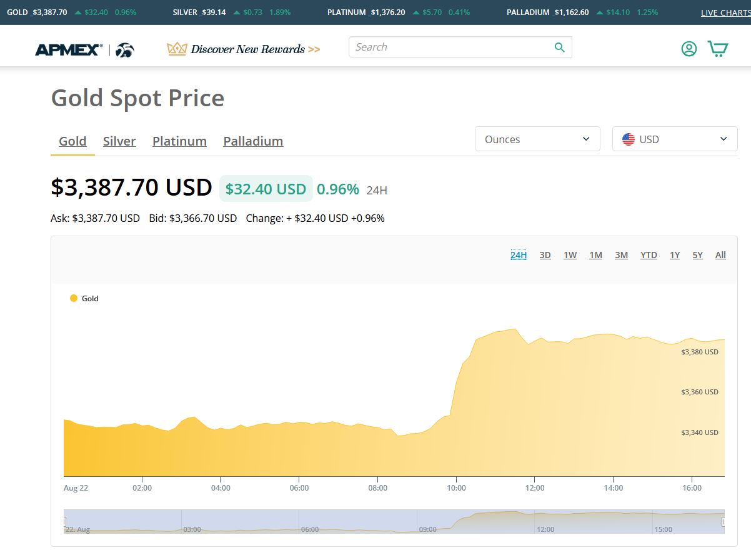Open the Ounces unit dropdown

tap(537, 139)
